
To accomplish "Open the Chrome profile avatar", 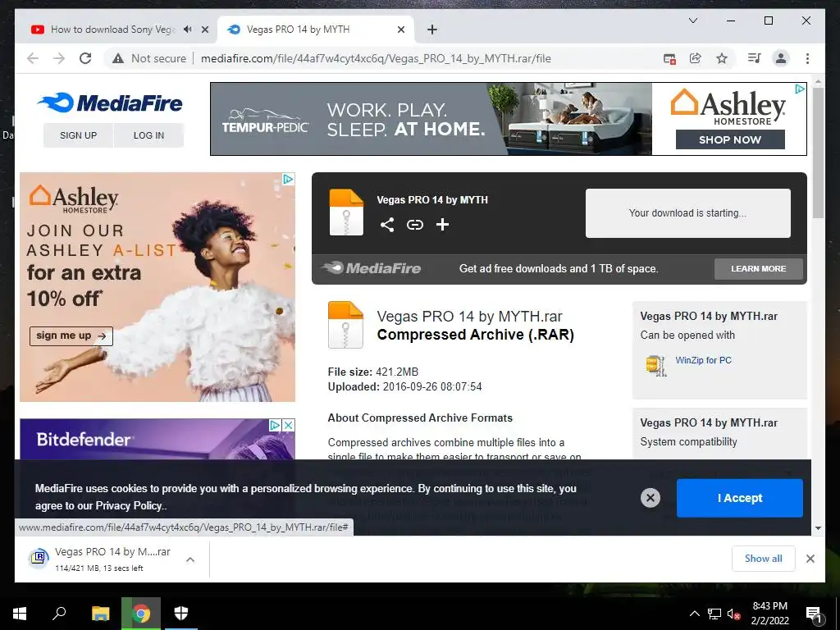I will tap(781, 58).
